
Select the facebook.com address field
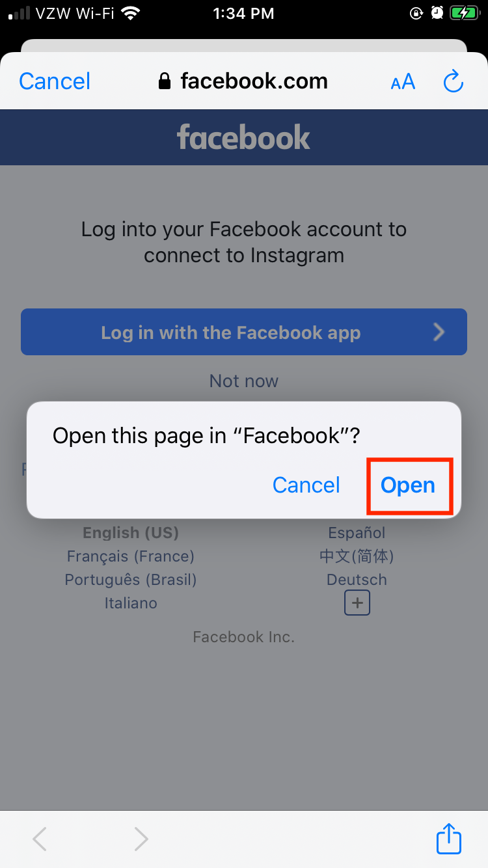tap(243, 81)
